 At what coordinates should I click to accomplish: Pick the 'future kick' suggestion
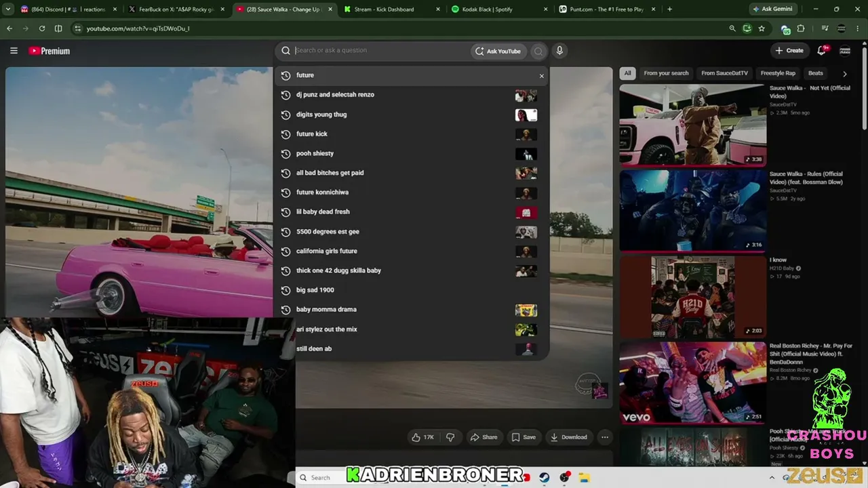pos(411,134)
